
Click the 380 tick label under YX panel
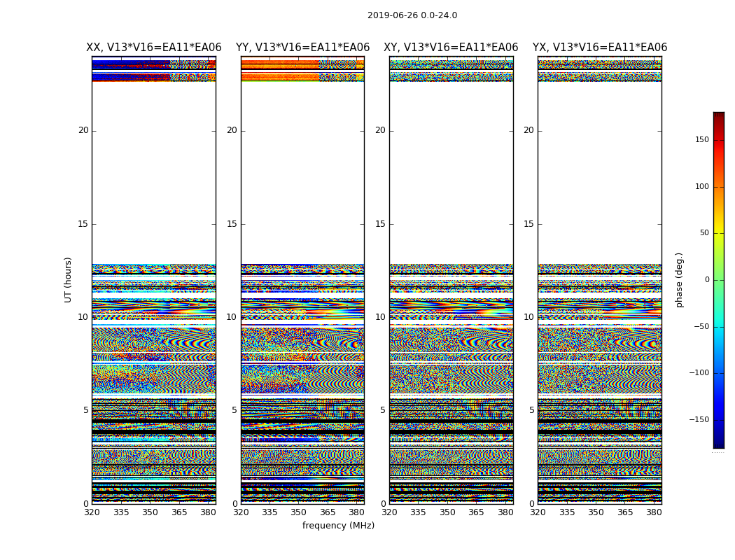pos(654,512)
